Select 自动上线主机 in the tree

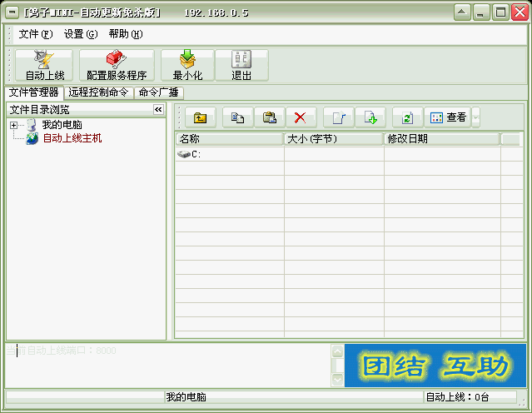click(72, 138)
